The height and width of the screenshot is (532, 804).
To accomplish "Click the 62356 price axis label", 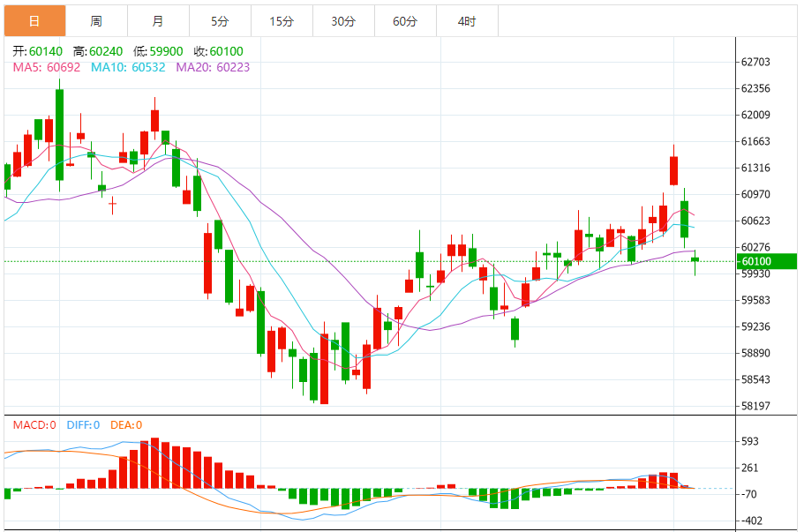I will click(x=755, y=88).
